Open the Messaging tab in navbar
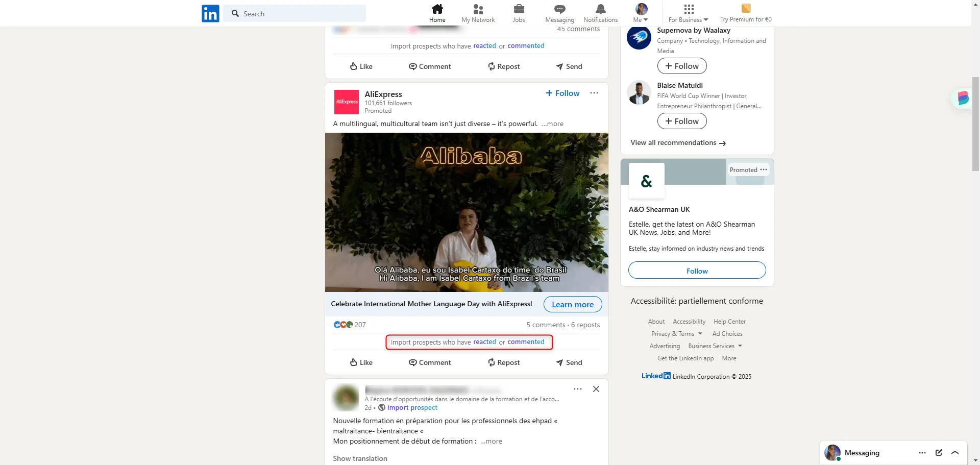The height and width of the screenshot is (465, 980). point(559,13)
